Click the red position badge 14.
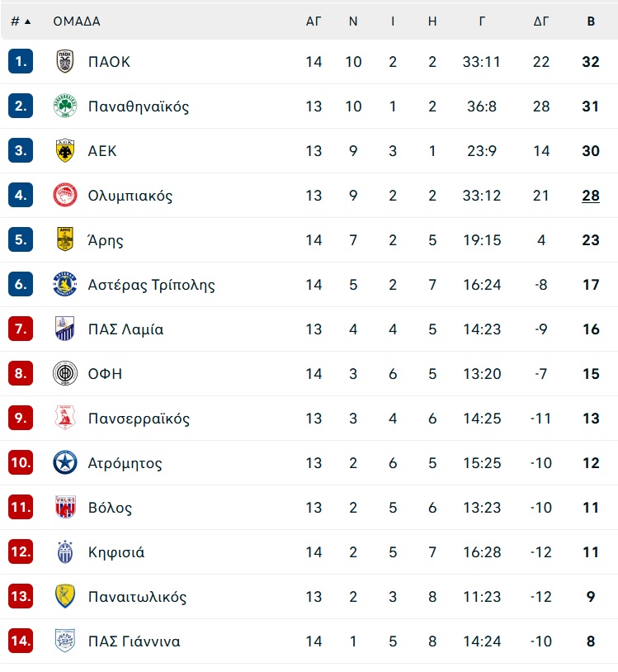This screenshot has height=672, width=618. [21, 641]
